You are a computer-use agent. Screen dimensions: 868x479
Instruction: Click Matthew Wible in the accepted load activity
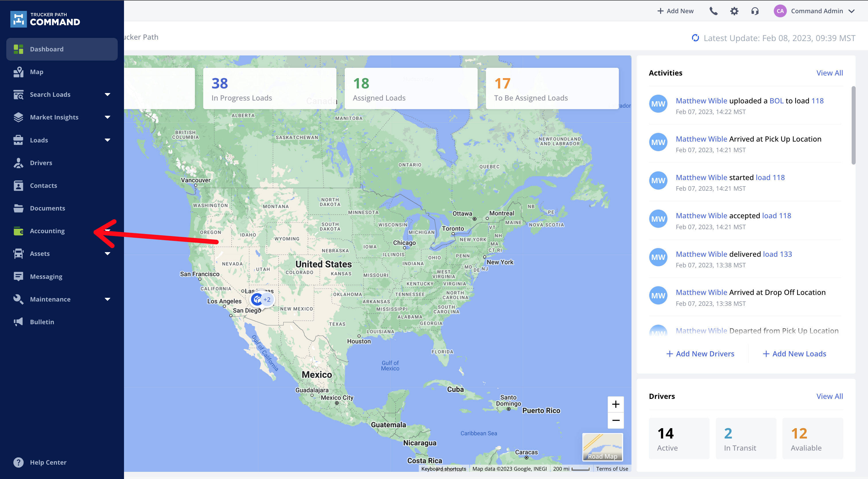click(x=702, y=216)
